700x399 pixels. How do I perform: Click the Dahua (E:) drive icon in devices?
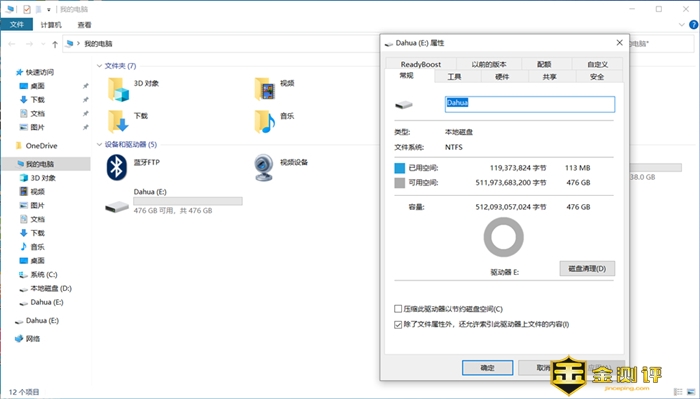117,207
